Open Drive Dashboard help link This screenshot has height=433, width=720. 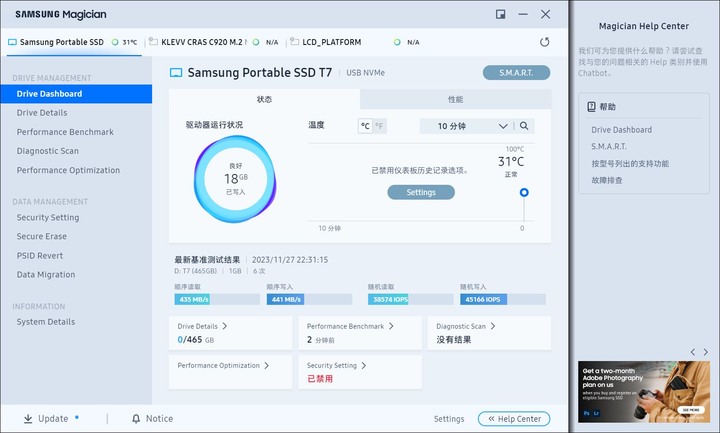[x=621, y=130]
